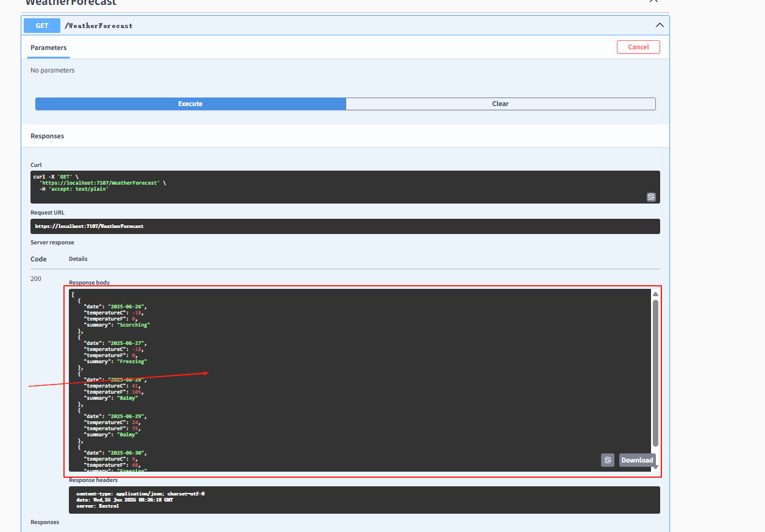This screenshot has height=532, width=765.
Task: Click the 200 response code
Action: coord(36,278)
